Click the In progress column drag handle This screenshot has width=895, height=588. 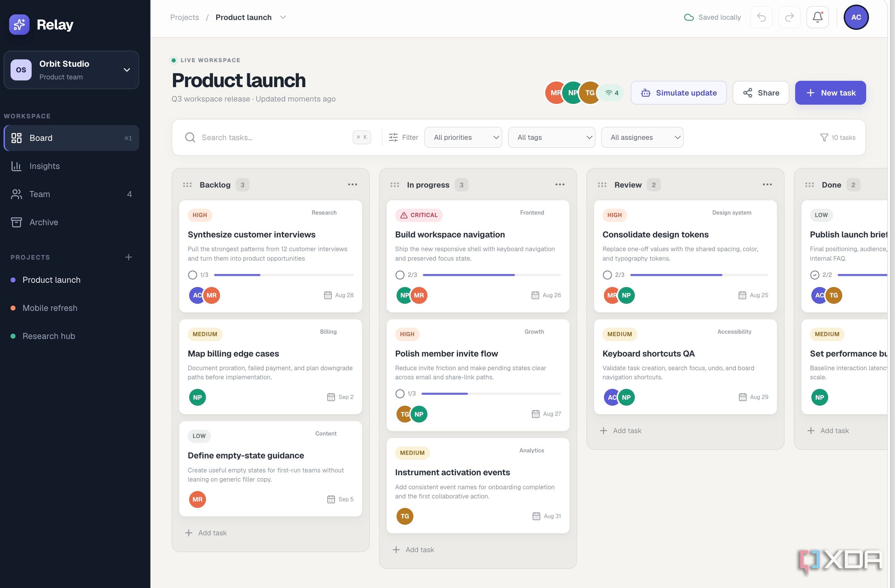pyautogui.click(x=394, y=185)
